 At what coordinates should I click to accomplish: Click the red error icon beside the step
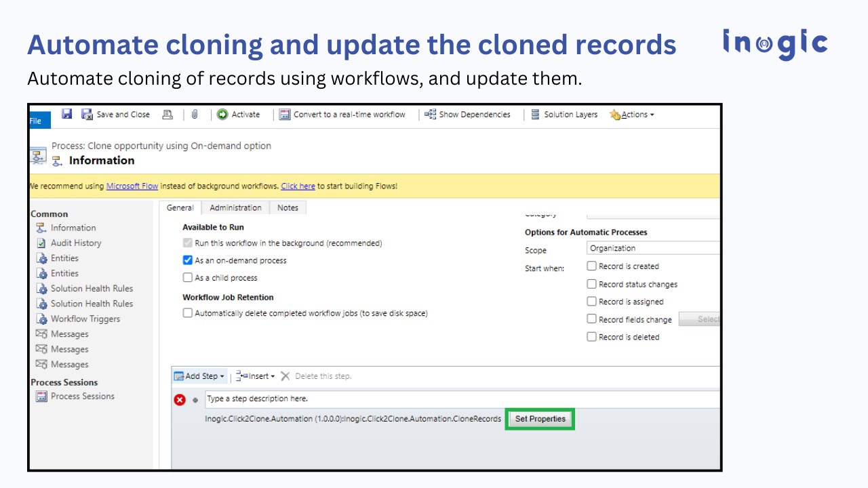pyautogui.click(x=180, y=400)
